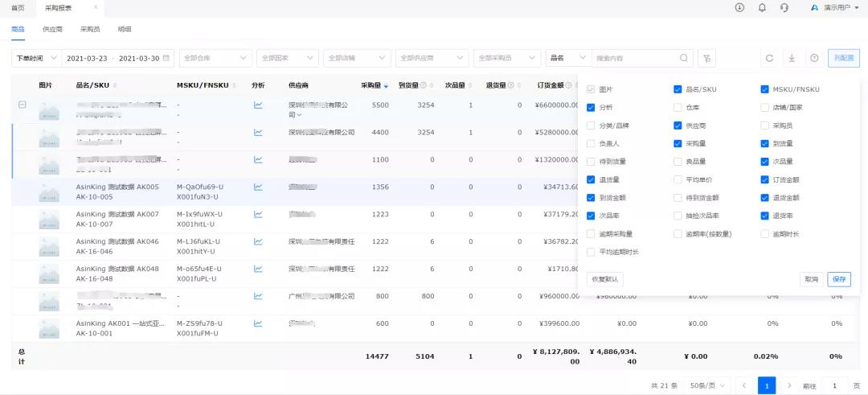This screenshot has height=395, width=868.
Task: Open the 全部国家 dropdown
Action: 287,58
